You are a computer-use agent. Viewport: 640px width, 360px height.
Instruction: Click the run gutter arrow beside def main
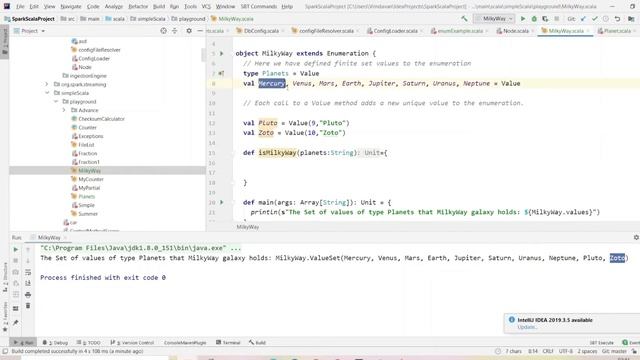point(222,202)
